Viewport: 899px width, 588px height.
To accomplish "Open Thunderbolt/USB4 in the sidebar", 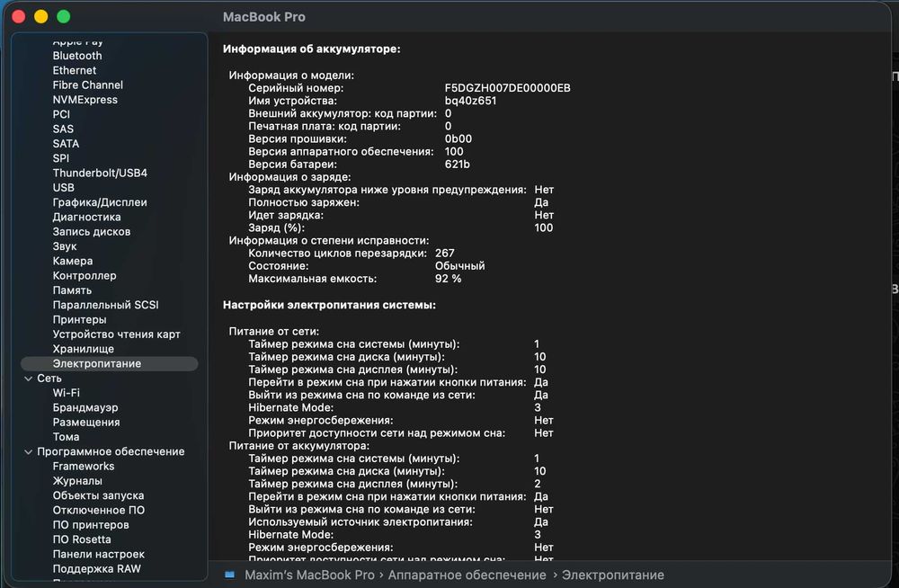I will [x=100, y=173].
